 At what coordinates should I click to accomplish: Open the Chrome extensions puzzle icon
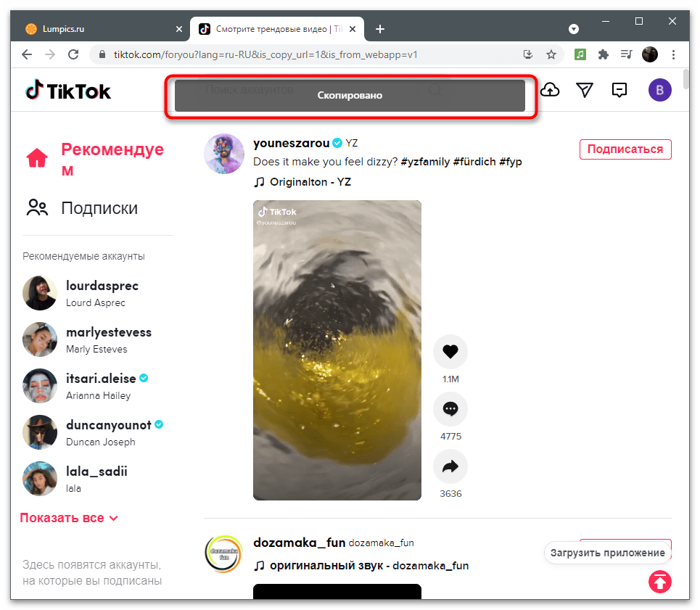(x=603, y=54)
